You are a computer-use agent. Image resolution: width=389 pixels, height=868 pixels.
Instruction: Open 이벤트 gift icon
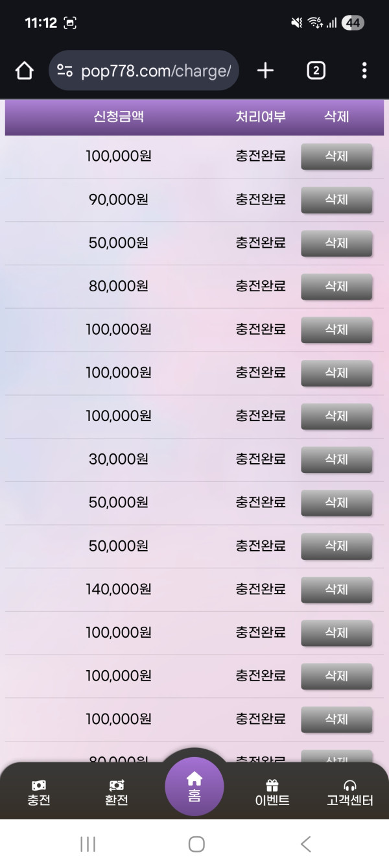272,793
